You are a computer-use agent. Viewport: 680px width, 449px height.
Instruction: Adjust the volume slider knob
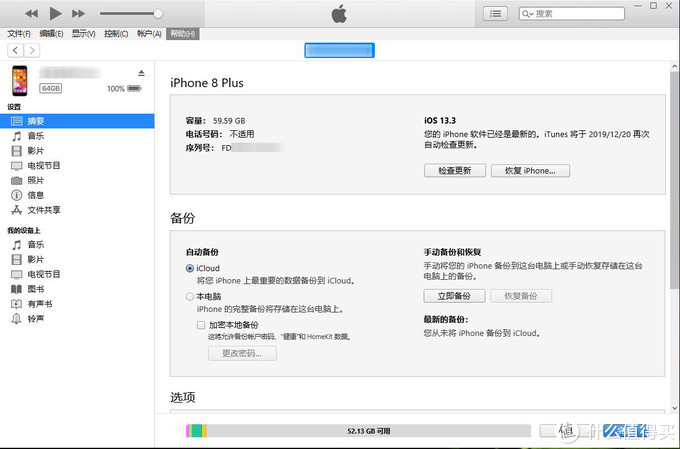point(158,13)
